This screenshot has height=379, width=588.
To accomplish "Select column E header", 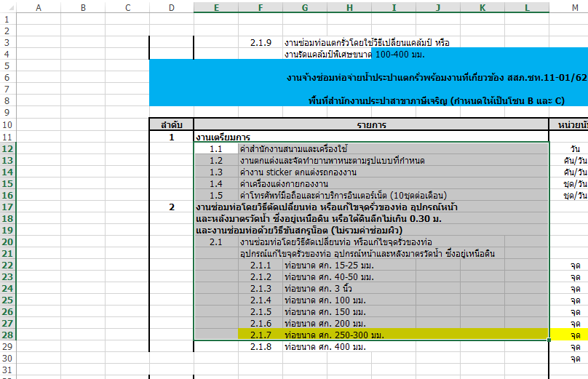I will (x=216, y=7).
